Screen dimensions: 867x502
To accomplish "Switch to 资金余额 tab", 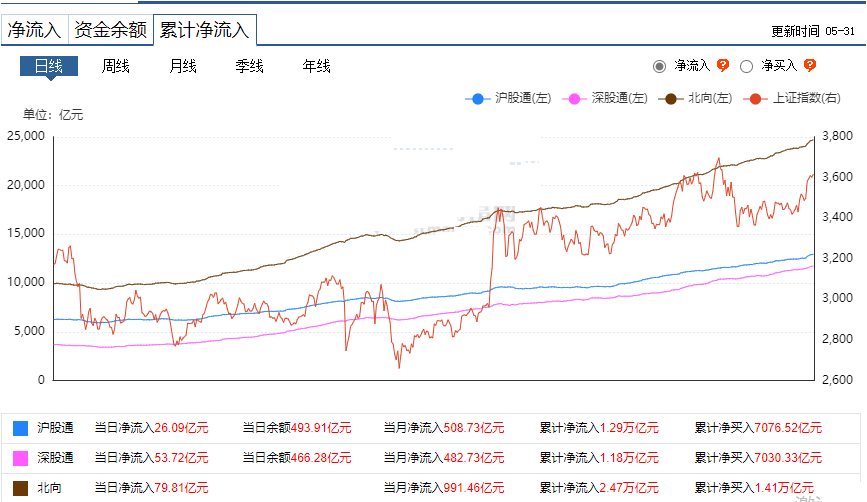I will 110,30.
